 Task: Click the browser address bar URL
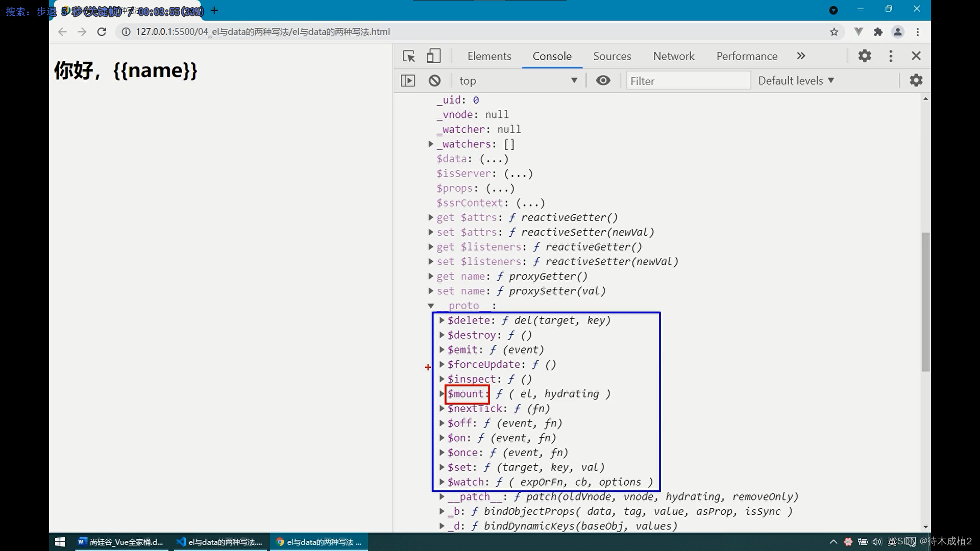pos(263,32)
